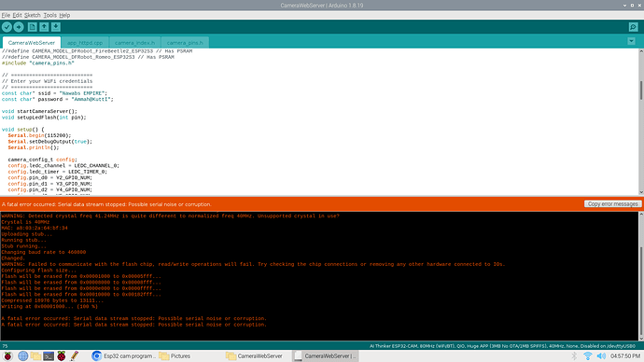Open the volume speaker tray icon
644x362 pixels.
[x=601, y=355]
